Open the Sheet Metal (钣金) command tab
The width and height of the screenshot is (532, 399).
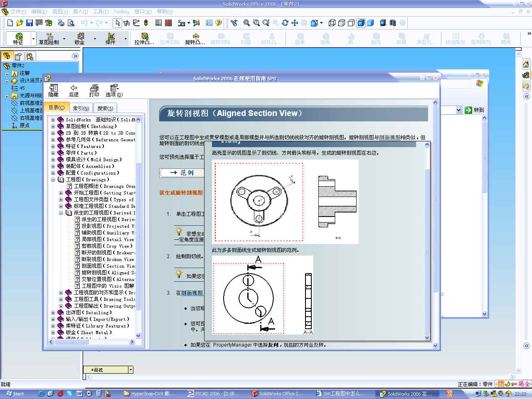[80, 39]
